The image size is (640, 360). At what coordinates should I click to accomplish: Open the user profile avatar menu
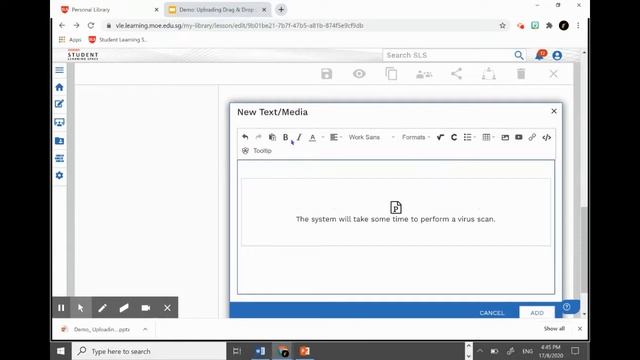[557, 56]
